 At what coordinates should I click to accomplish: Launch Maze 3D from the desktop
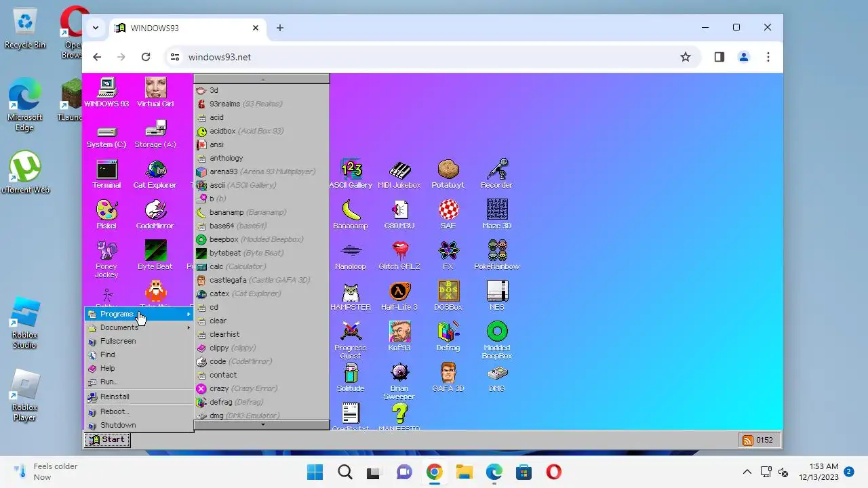497,215
